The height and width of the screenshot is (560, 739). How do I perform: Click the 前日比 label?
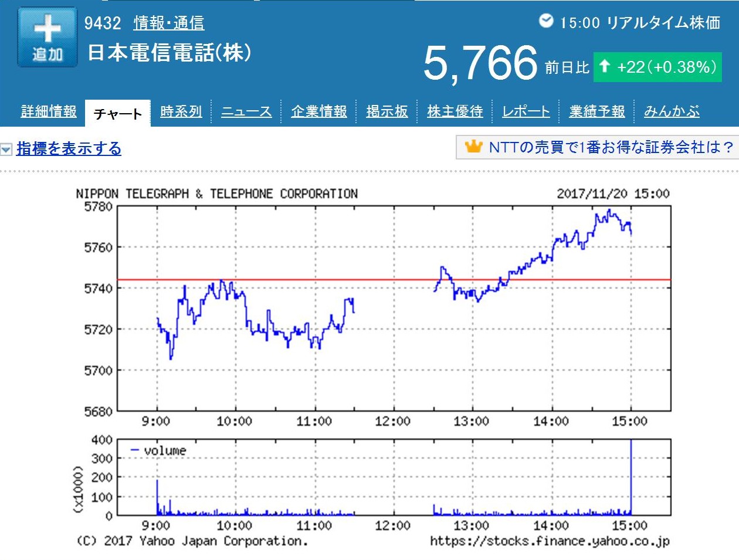(x=567, y=68)
